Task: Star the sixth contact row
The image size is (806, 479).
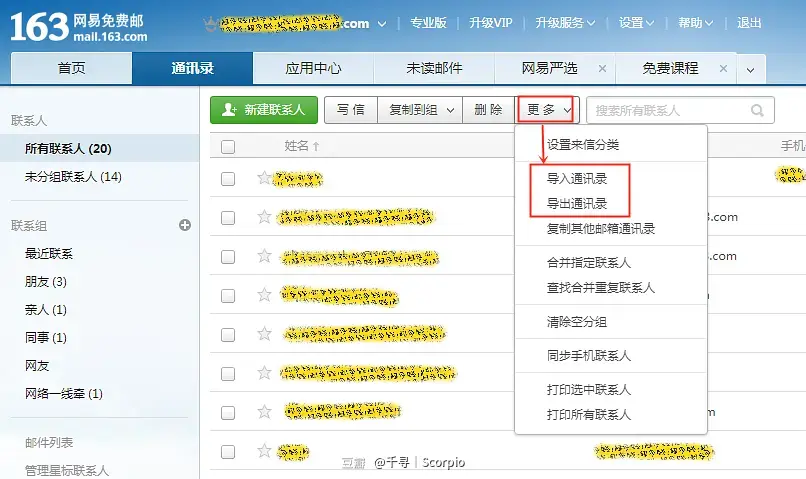Action: click(x=264, y=373)
